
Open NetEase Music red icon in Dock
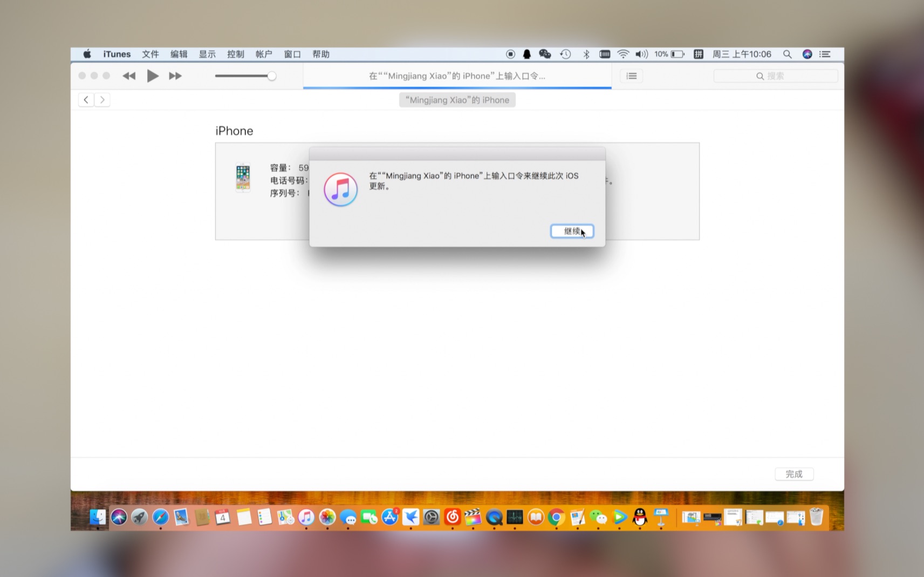pos(452,517)
